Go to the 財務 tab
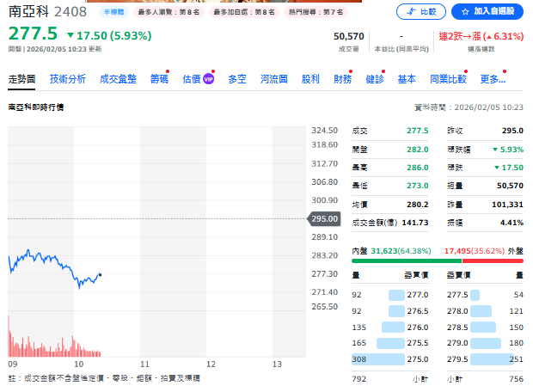Image resolution: width=533 pixels, height=392 pixels. pyautogui.click(x=342, y=79)
